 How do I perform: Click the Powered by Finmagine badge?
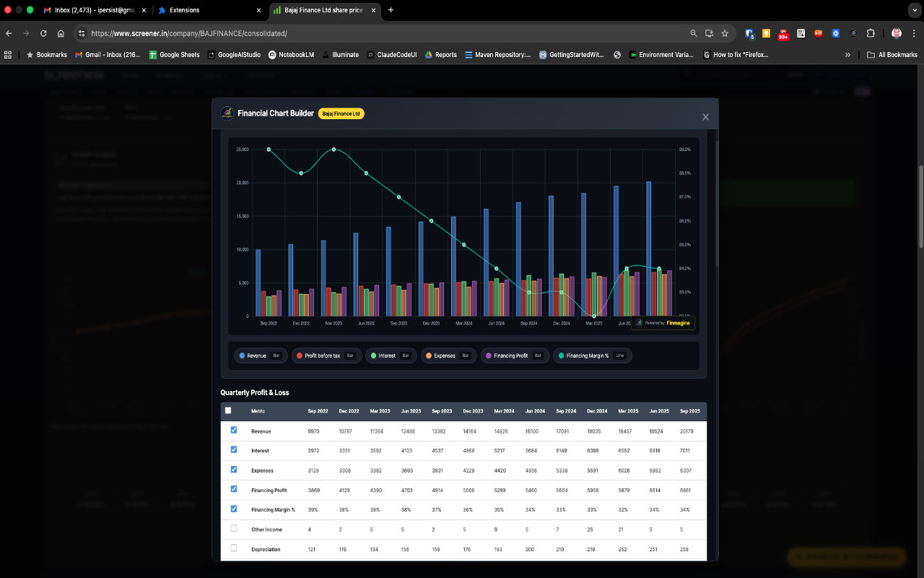coord(663,323)
